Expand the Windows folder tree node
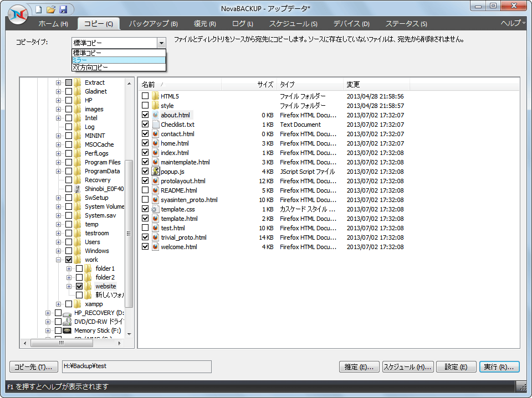Viewport: 532px width, 398px height. (58, 251)
